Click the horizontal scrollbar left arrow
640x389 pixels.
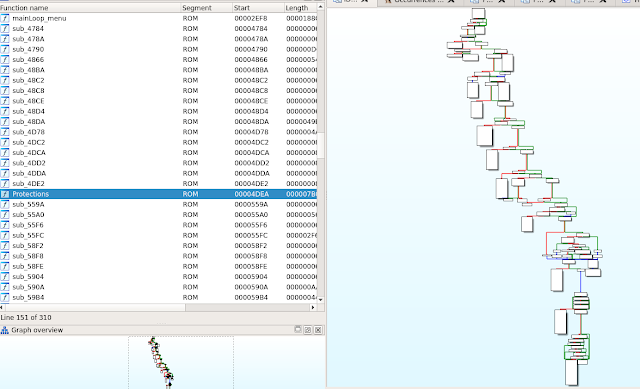click(2, 307)
